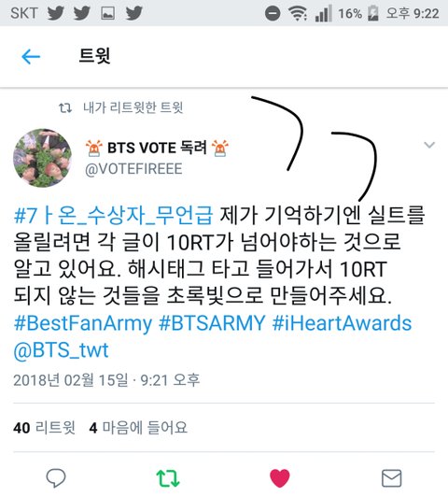Tap the battery status icon
The height and width of the screenshot is (497, 448).
(373, 13)
